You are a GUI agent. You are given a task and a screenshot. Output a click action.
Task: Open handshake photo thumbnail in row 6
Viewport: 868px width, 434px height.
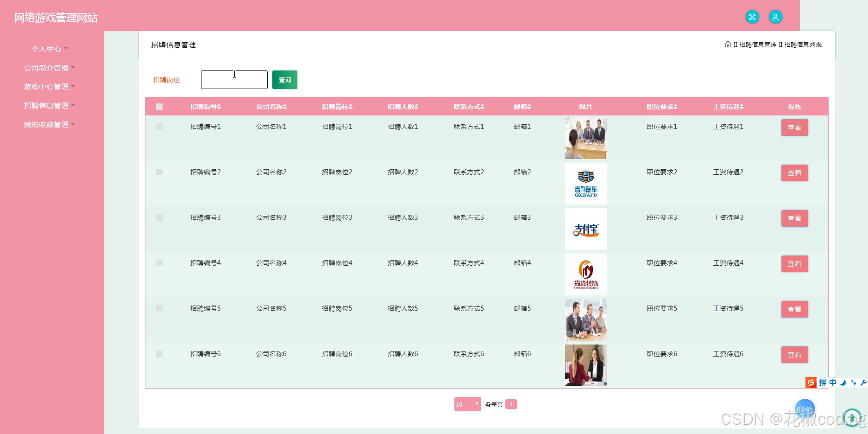[585, 365]
